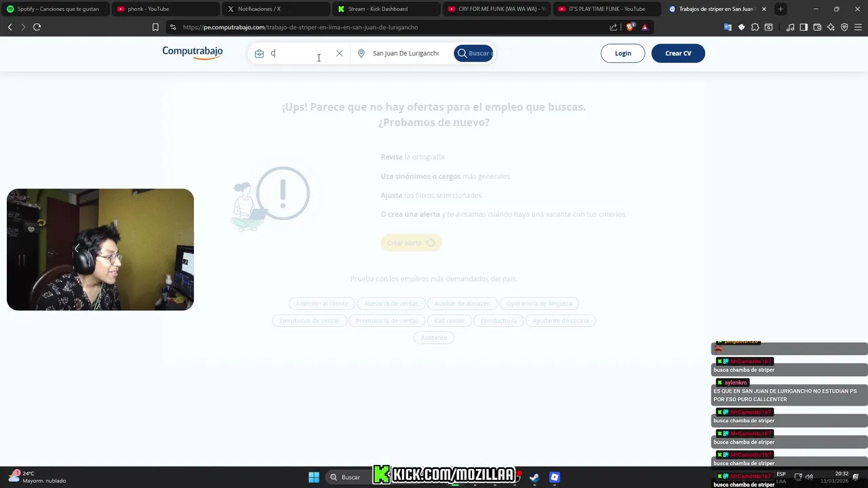Screen dimensions: 868x488
Task: Switch to the Stream Kick Dashboard tab
Action: coord(387,9)
